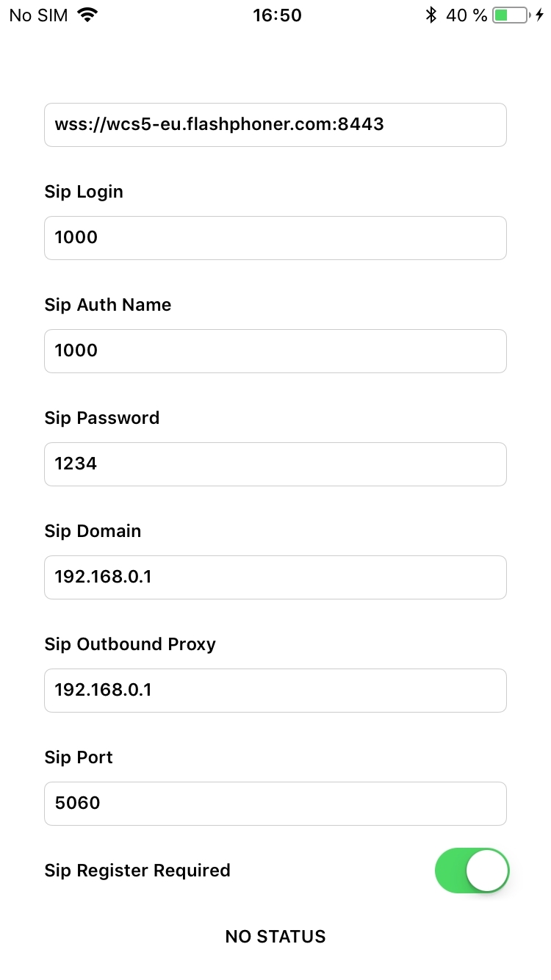
Task: Tap the Sip Password label text
Action: (101, 418)
